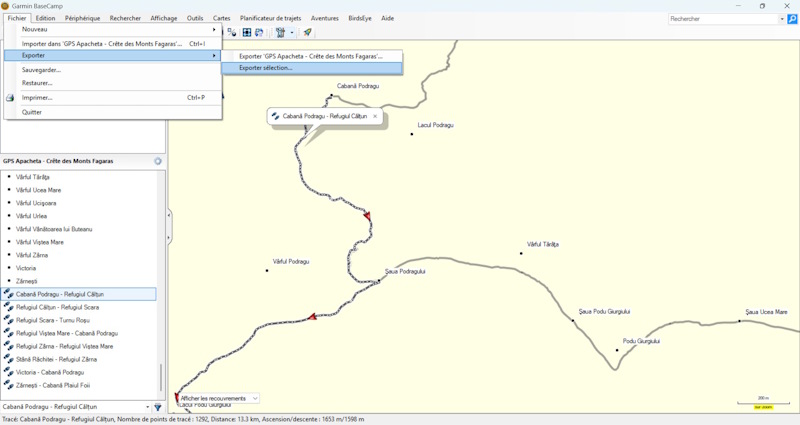Image resolution: width=800 pixels, height=425 pixels.
Task: Select waypoint Victoria in list
Action: (26, 268)
